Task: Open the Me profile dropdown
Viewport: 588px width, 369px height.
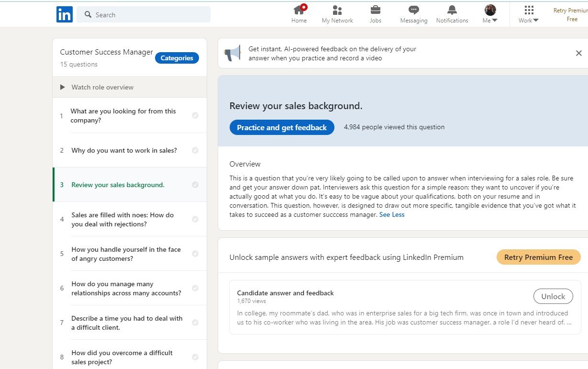Action: tap(490, 14)
